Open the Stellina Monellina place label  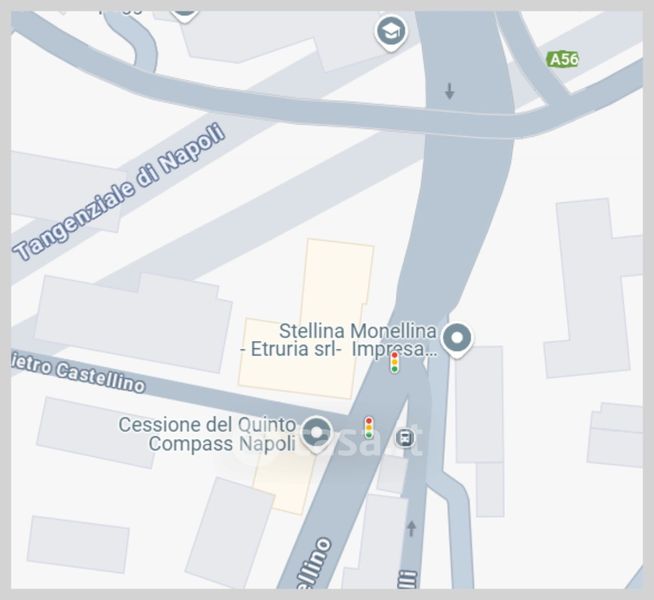tap(357, 331)
